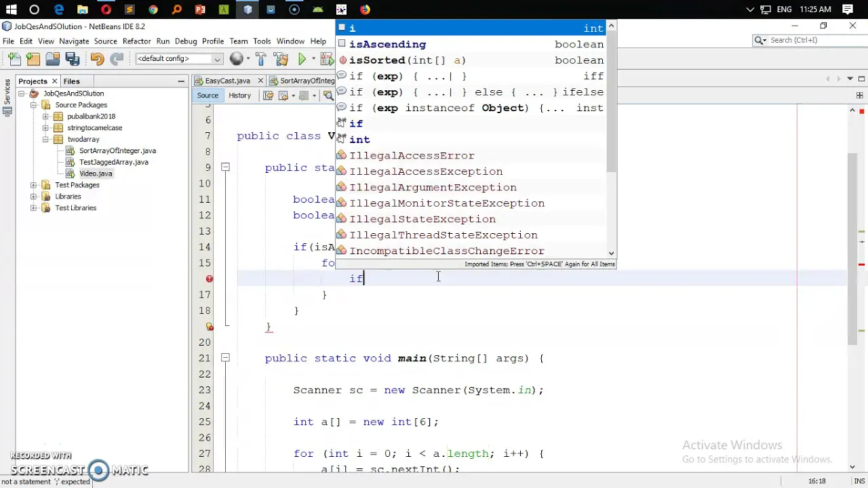
Task: Click the Clean and Build Project icon
Action: coord(280,59)
